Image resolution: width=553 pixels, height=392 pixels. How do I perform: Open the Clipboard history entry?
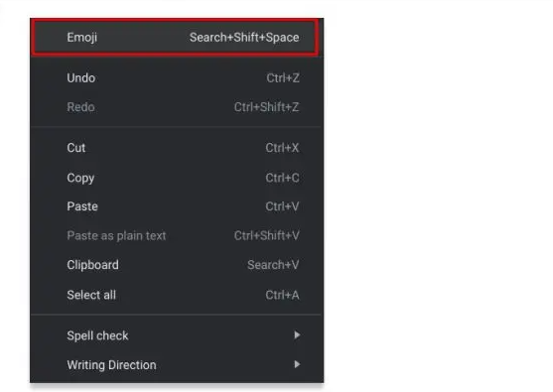pos(177,265)
